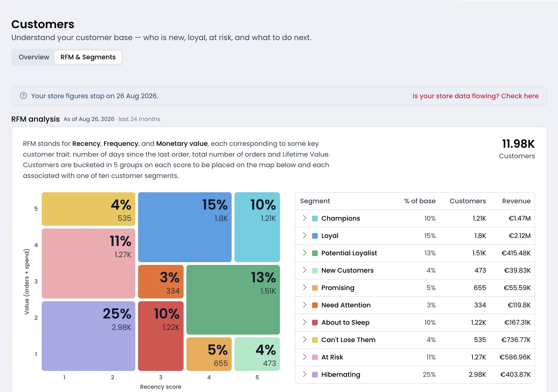Click the Hibernating segment name

click(341, 374)
